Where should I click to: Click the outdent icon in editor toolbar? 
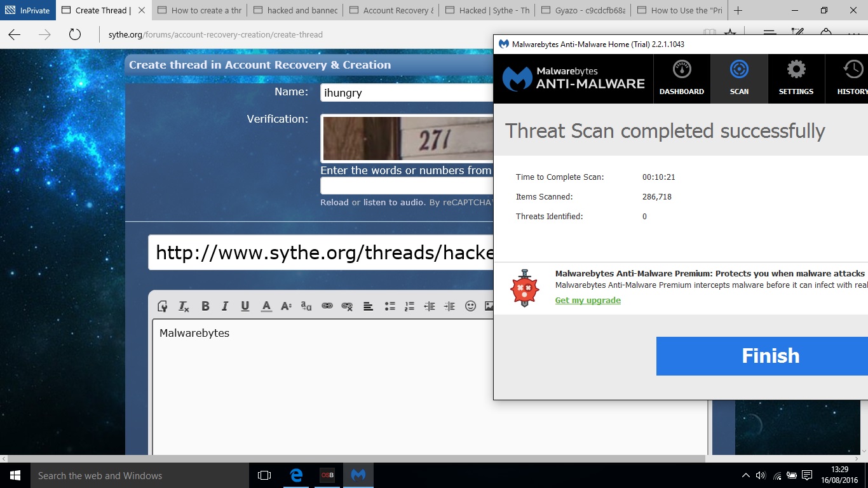pos(430,306)
